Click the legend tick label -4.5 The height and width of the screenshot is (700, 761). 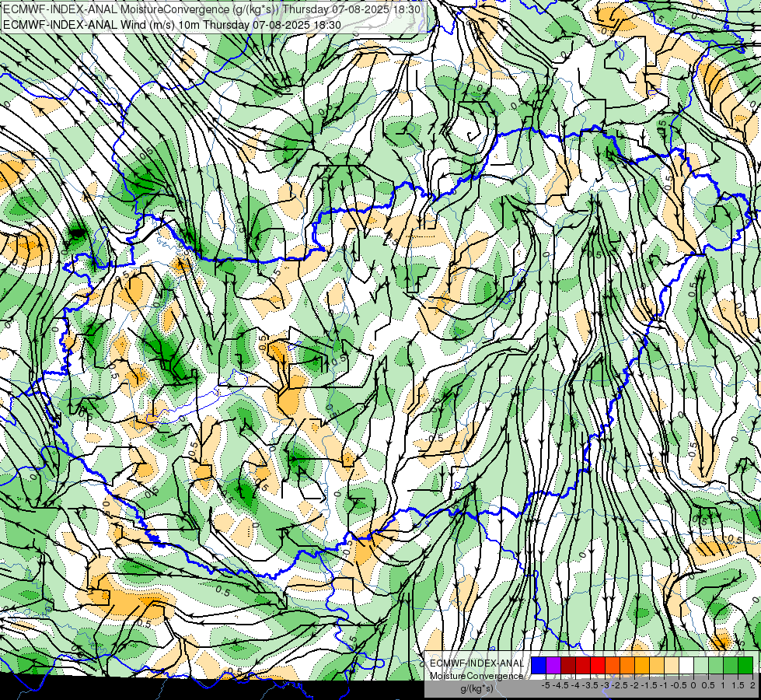562,685
